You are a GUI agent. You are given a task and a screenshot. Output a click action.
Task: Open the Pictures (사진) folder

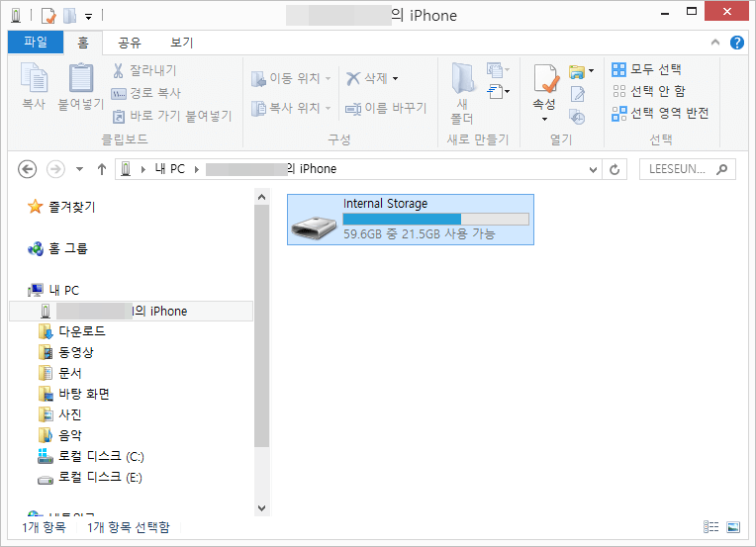(x=60, y=414)
